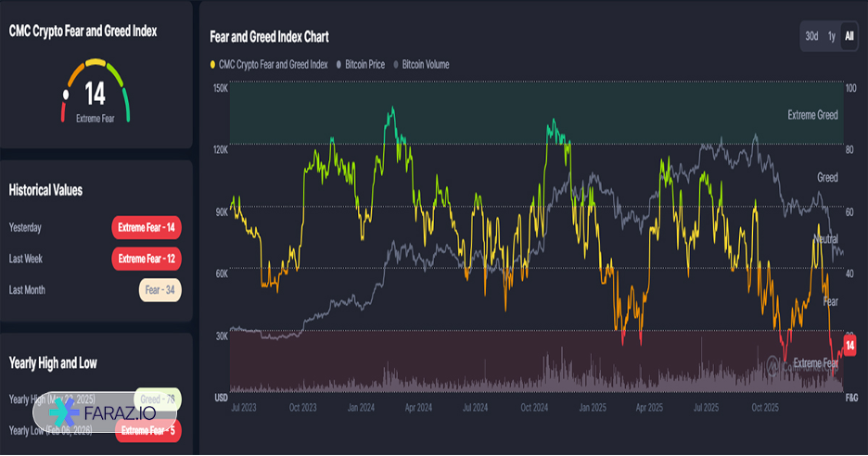
Task: Click the Extreme Fear - 5 Yearly Low badge
Action: click(147, 431)
